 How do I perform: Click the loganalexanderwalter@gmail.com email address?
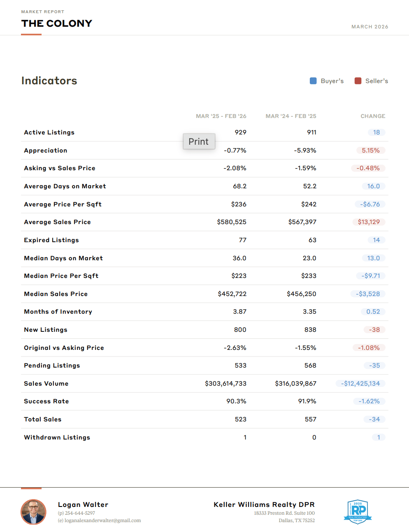pyautogui.click(x=102, y=520)
